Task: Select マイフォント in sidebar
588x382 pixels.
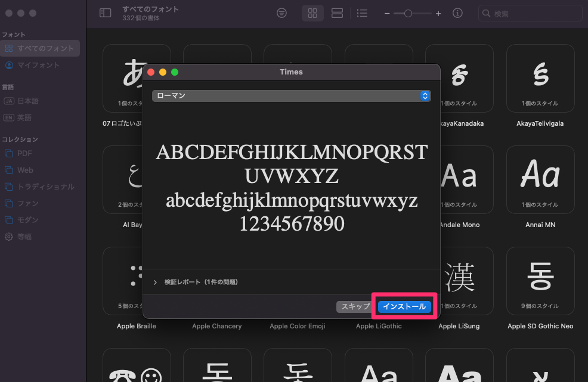Action: pos(40,65)
